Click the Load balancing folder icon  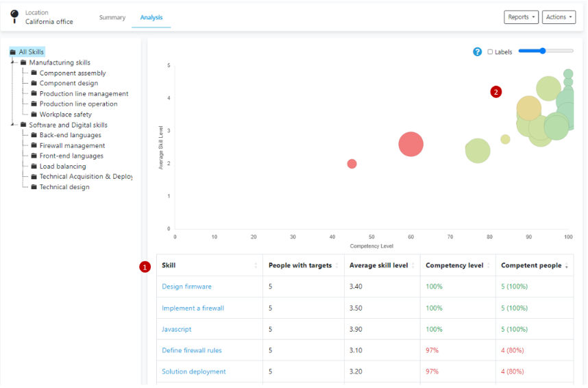point(34,167)
